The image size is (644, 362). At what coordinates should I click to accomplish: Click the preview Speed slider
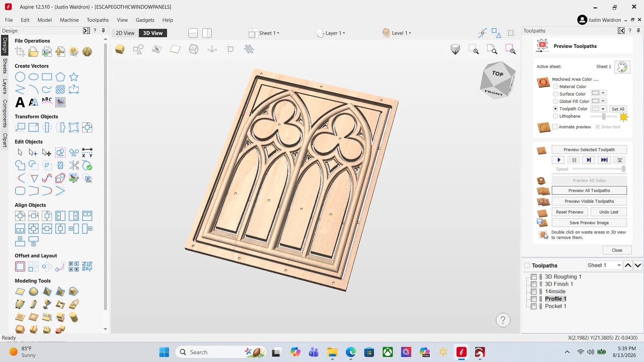tap(599, 169)
